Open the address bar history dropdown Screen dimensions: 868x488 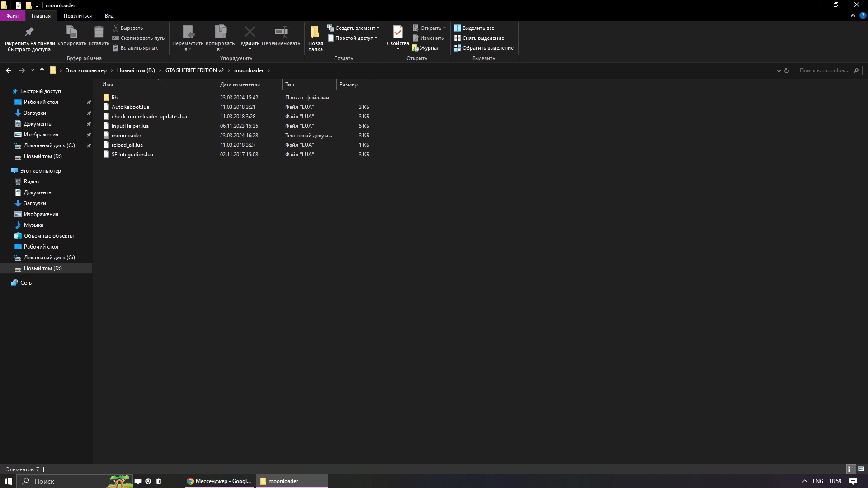point(778,70)
